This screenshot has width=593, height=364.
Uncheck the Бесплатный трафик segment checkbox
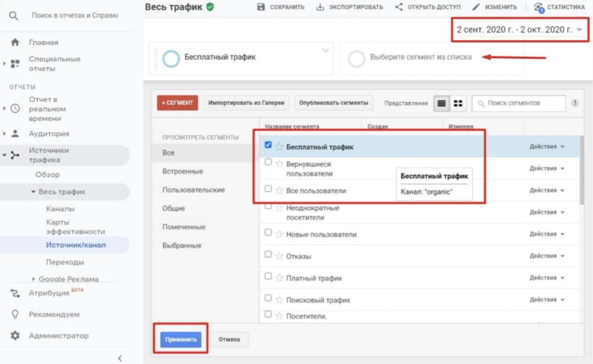coord(268,145)
